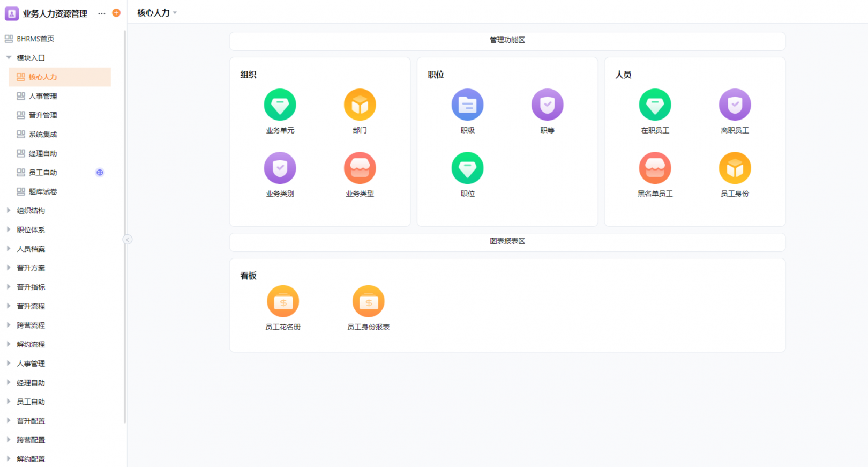Image resolution: width=868 pixels, height=467 pixels.
Task: Collapse the sidebar using the divider arrow
Action: coord(128,240)
